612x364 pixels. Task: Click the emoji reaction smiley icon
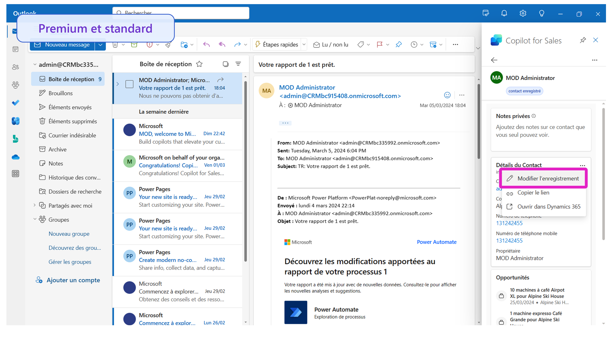click(x=447, y=95)
